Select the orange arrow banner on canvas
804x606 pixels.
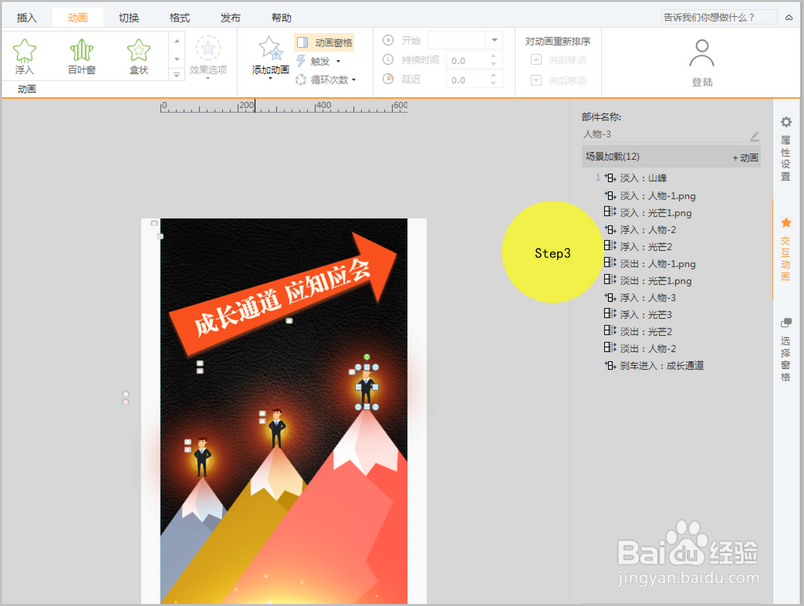coord(283,293)
